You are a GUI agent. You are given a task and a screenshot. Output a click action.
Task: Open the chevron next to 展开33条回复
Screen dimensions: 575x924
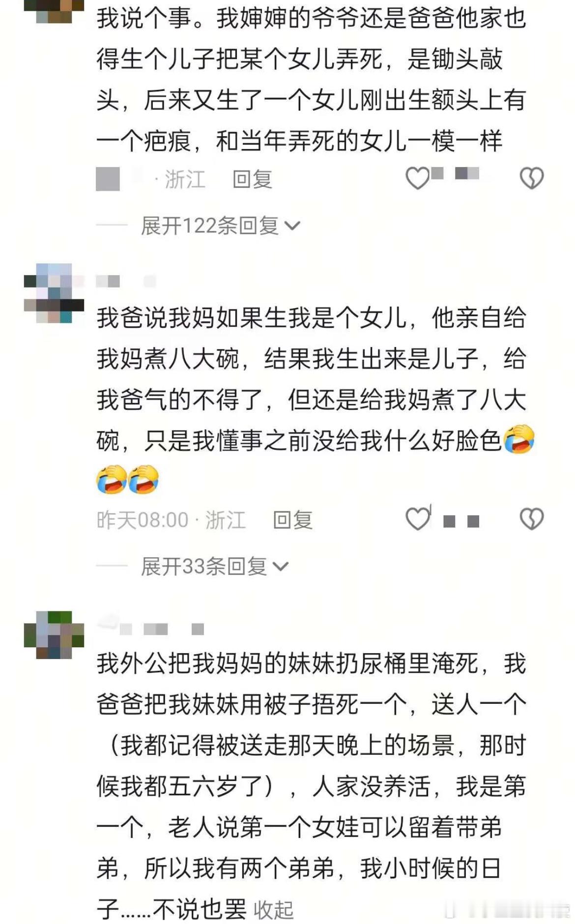(x=281, y=567)
